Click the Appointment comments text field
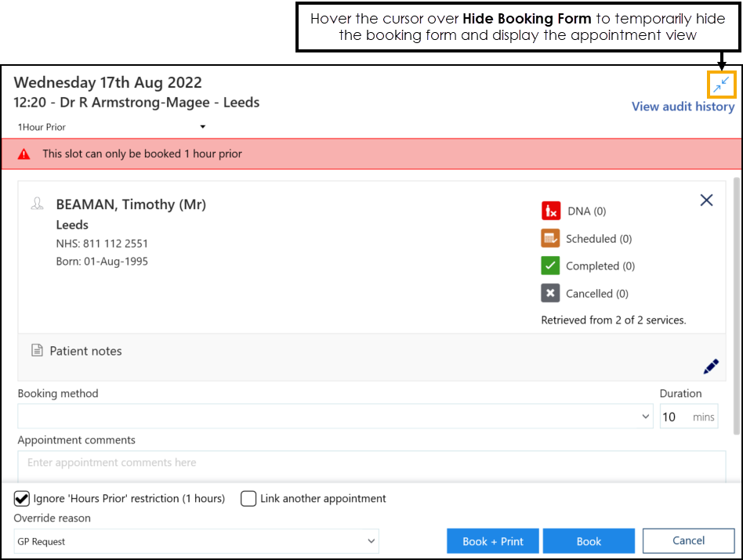Screen dimensions: 743x560 371,463
